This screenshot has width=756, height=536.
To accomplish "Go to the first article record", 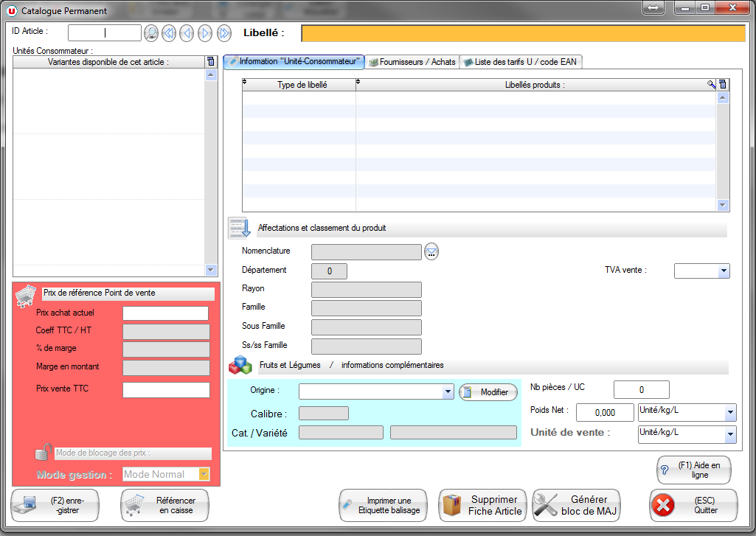I will [x=169, y=33].
